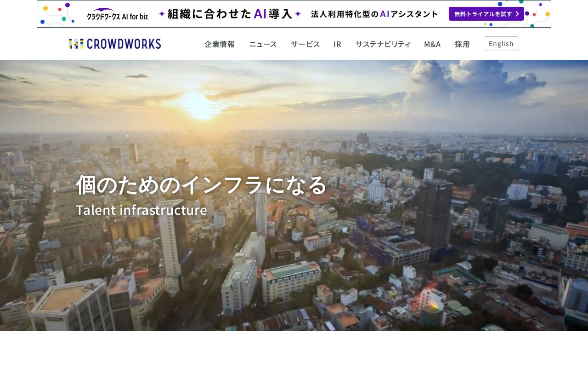Click the 無料トライアルを試す banner button
Viewport: 588px width, 368px height.
[x=486, y=14]
